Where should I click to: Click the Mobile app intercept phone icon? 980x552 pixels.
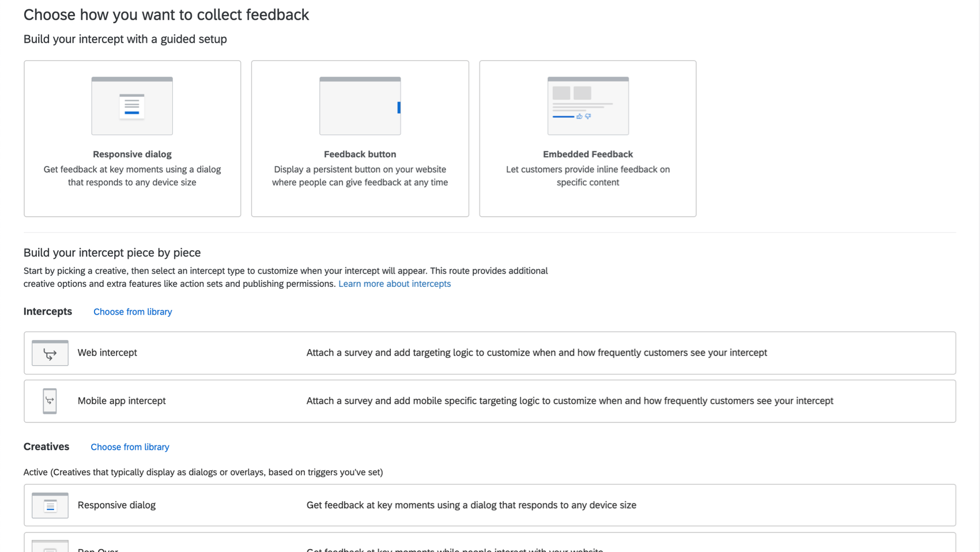coord(50,401)
